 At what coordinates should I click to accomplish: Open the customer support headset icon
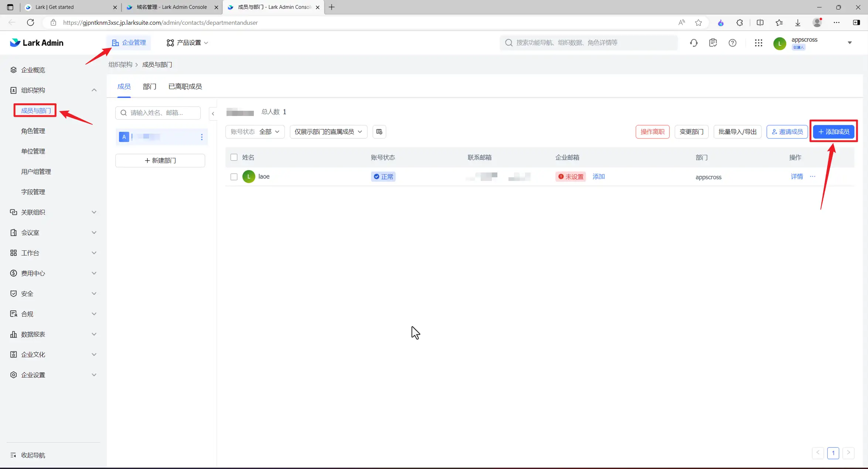pos(694,43)
